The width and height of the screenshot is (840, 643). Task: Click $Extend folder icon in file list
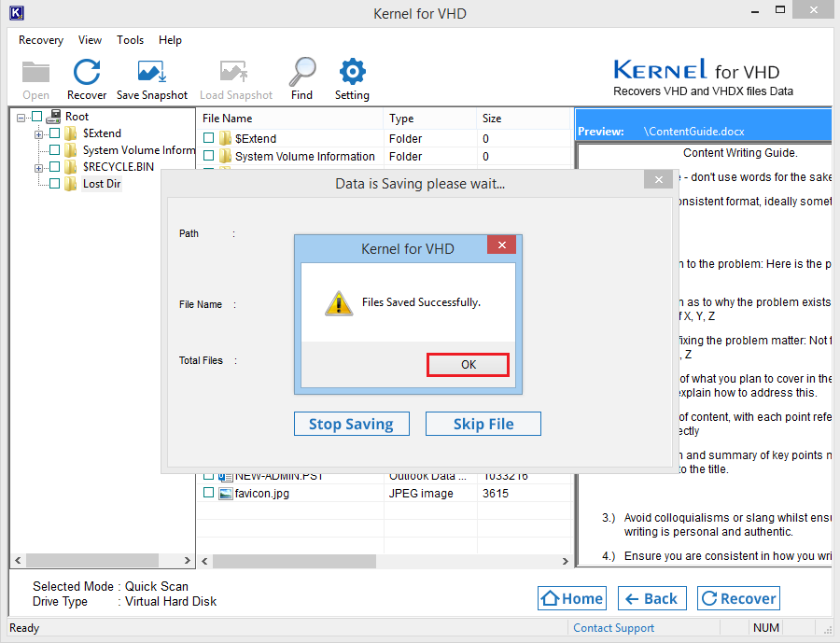pyautogui.click(x=226, y=138)
